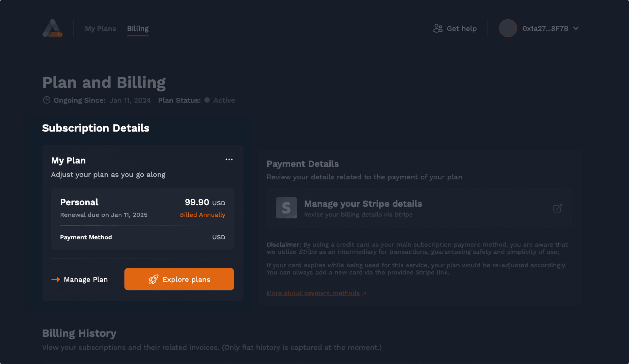Click the Stripe S logo icon

(286, 208)
